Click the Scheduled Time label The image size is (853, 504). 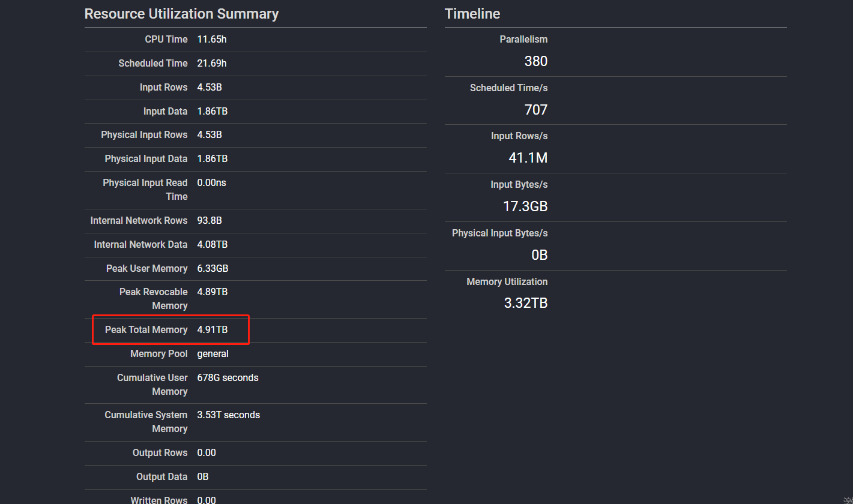(153, 63)
